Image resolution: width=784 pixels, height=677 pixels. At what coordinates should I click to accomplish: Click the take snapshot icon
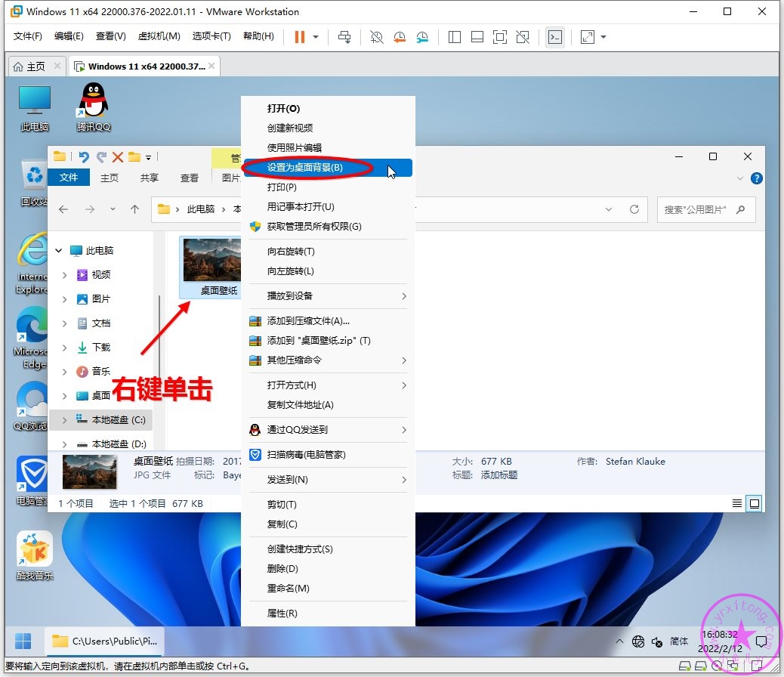pyautogui.click(x=376, y=37)
